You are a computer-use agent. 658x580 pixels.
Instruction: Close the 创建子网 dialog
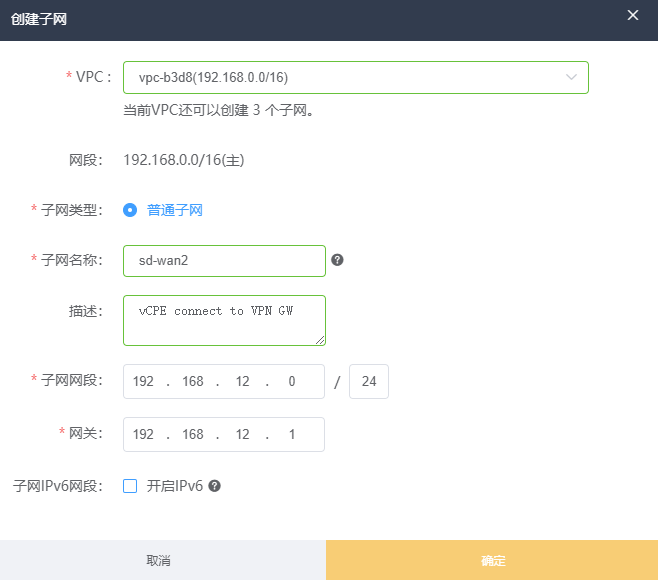(x=632, y=15)
